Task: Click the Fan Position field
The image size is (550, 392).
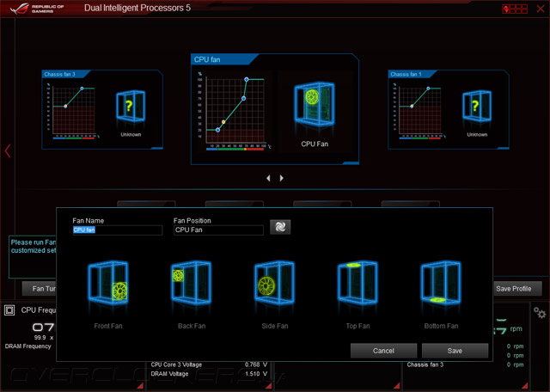Action: click(x=218, y=230)
